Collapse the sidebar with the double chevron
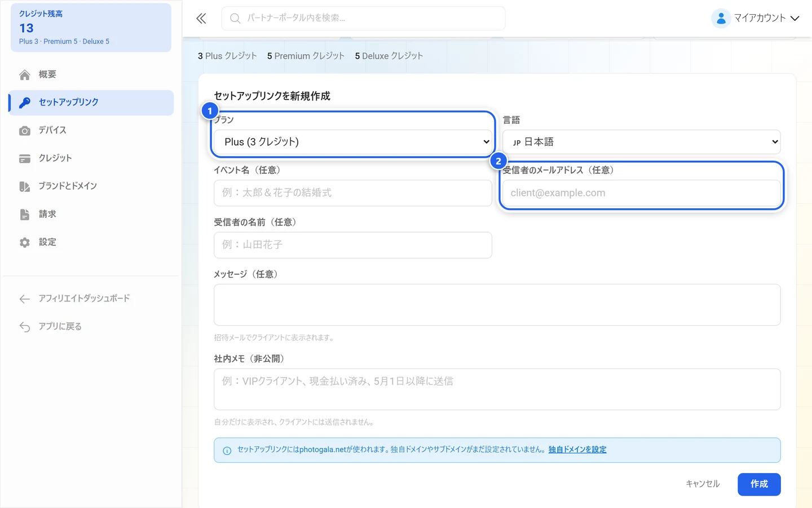The height and width of the screenshot is (508, 812). click(x=201, y=18)
